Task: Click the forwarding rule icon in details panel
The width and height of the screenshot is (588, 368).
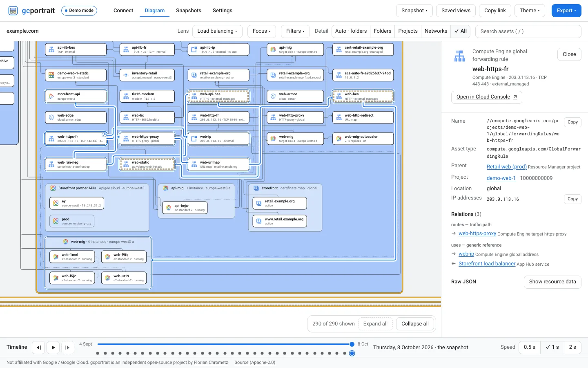Action: pyautogui.click(x=460, y=56)
